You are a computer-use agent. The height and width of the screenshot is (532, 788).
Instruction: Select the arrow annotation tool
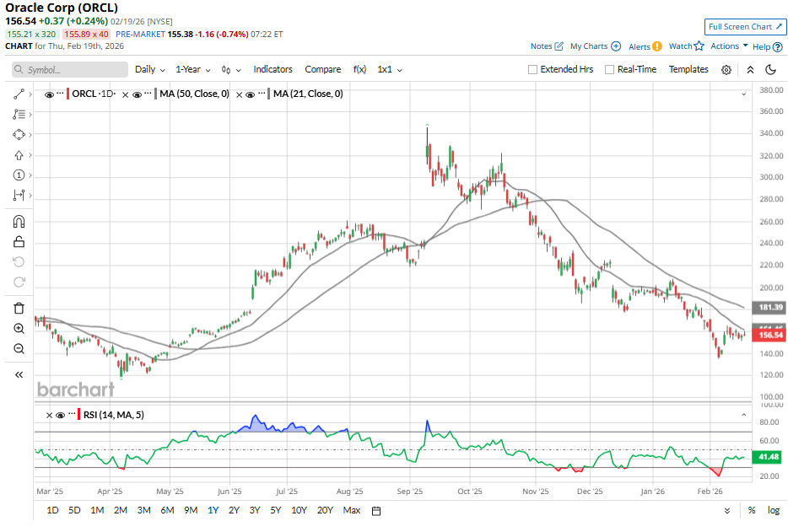(x=17, y=155)
